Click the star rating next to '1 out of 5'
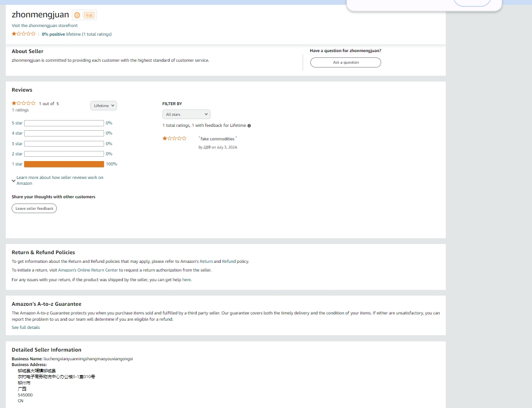 [x=24, y=103]
